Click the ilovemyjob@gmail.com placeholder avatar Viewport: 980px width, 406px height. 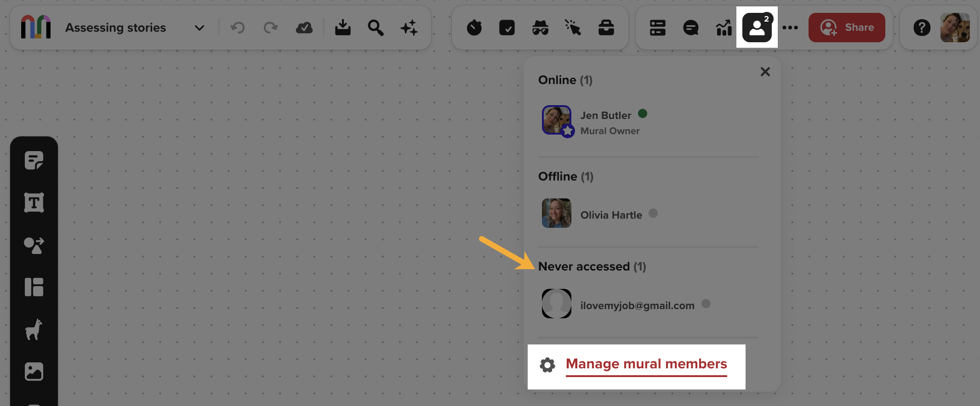click(557, 304)
